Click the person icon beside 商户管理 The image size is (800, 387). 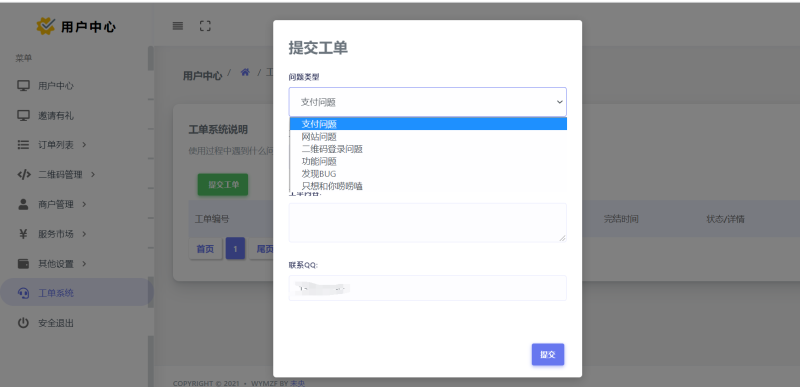tap(23, 204)
